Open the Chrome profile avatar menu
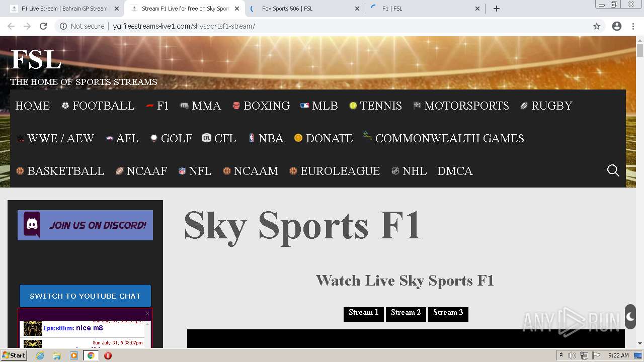This screenshot has height=362, width=644. (x=617, y=26)
